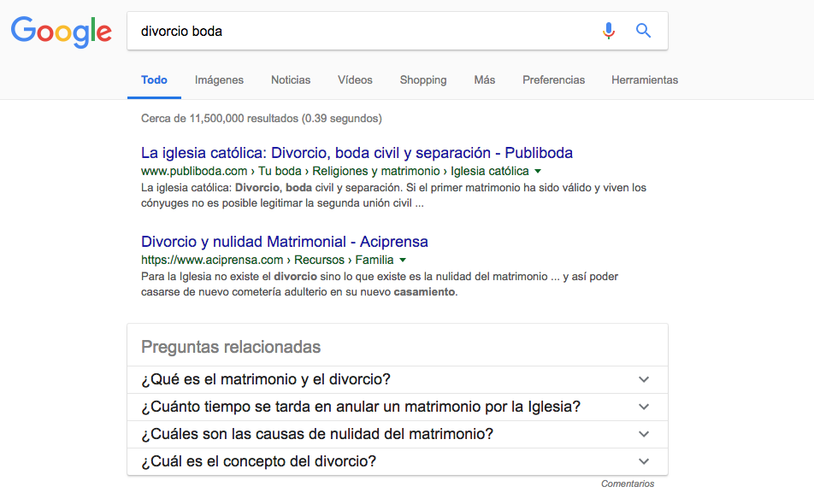The image size is (814, 504).
Task: Open the Noticias search tab
Action: tap(290, 79)
